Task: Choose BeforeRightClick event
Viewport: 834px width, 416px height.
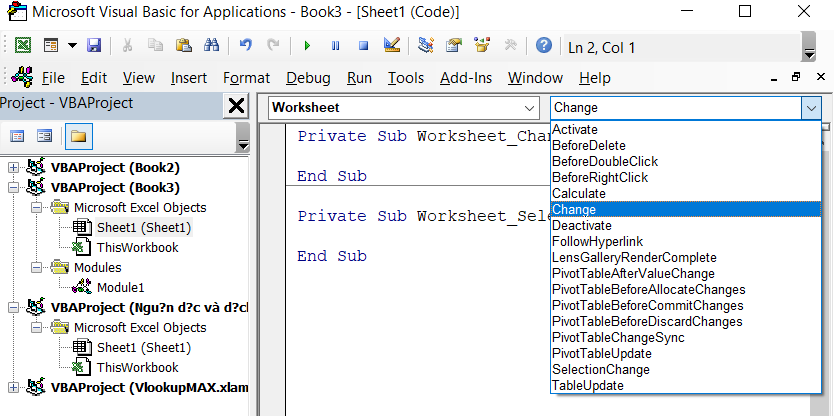Action: tap(686, 178)
